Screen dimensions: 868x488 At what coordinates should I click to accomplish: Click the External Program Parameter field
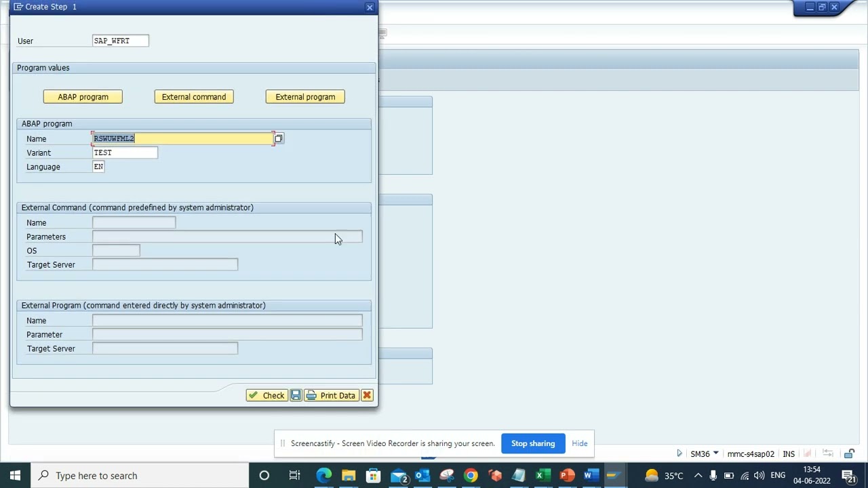pos(227,335)
